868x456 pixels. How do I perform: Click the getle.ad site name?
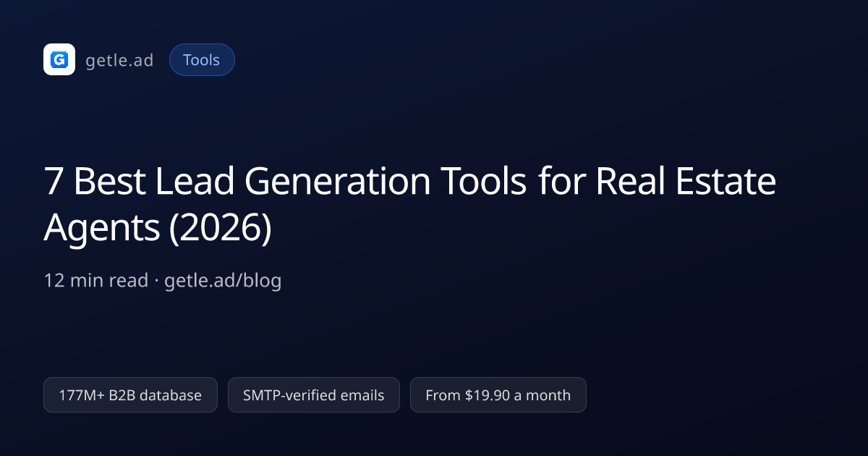tap(119, 60)
